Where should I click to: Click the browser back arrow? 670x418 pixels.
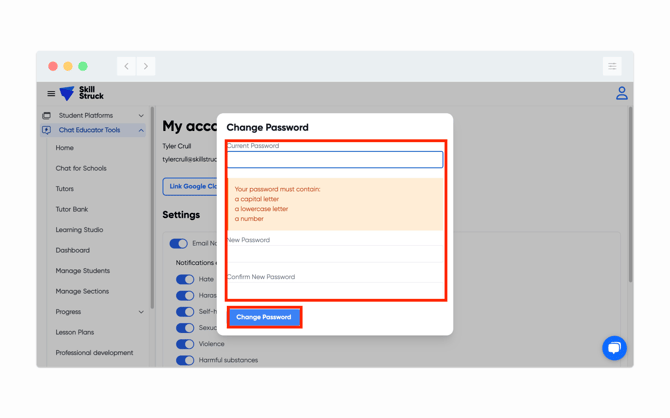pos(127,66)
